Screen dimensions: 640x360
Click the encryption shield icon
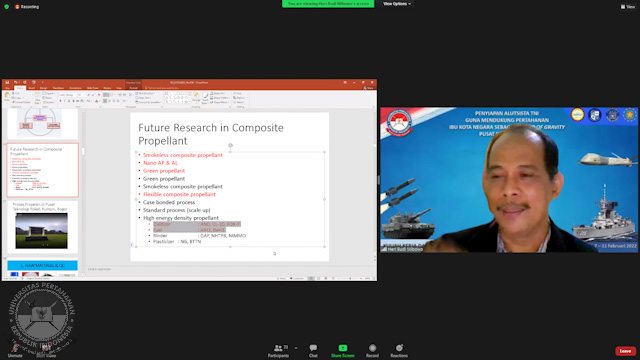tap(7, 7)
